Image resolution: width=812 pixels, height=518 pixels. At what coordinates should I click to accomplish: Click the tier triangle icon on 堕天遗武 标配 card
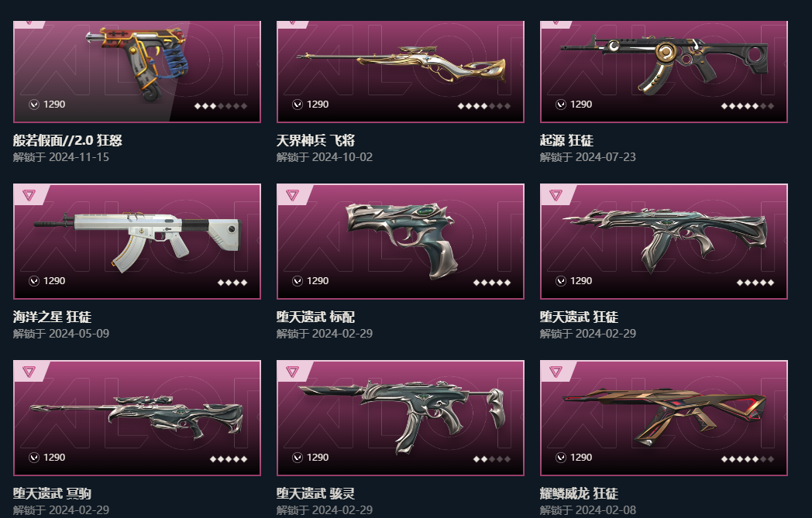[x=293, y=195]
